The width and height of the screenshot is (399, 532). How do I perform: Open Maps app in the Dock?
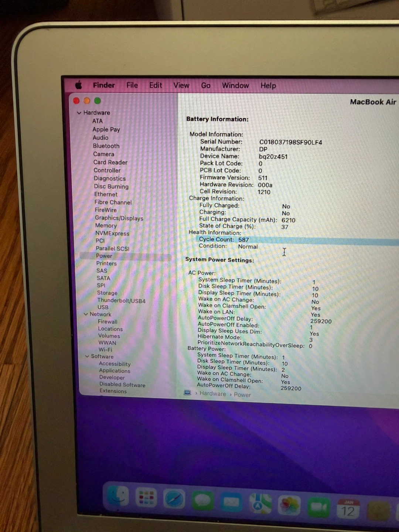pyautogui.click(x=260, y=504)
